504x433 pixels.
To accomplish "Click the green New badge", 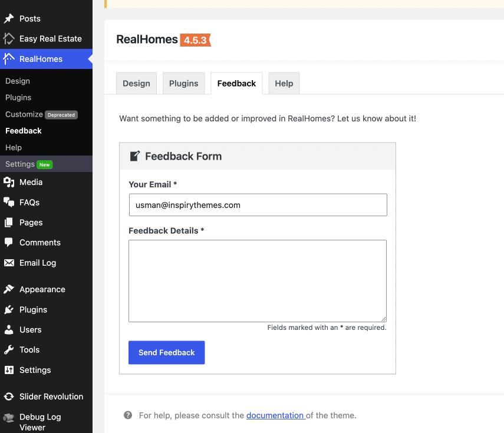I will tap(44, 164).
